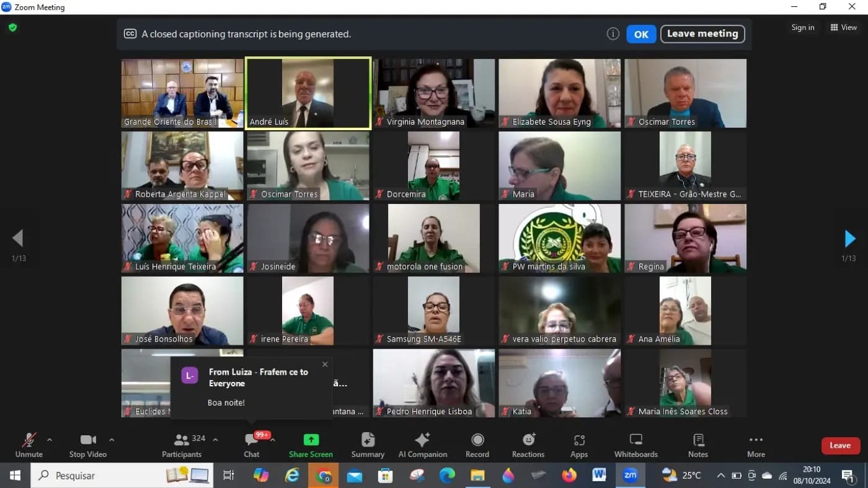
Task: Click the Windows Start button
Action: [x=15, y=476]
